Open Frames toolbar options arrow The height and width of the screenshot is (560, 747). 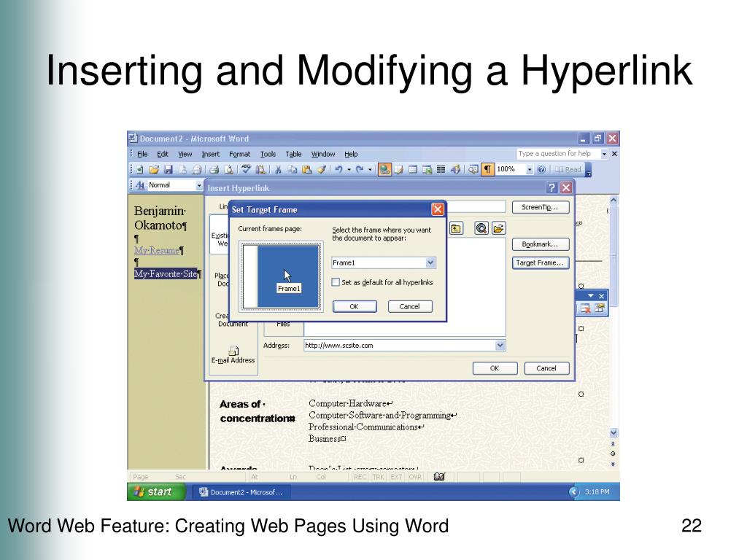pyautogui.click(x=591, y=296)
